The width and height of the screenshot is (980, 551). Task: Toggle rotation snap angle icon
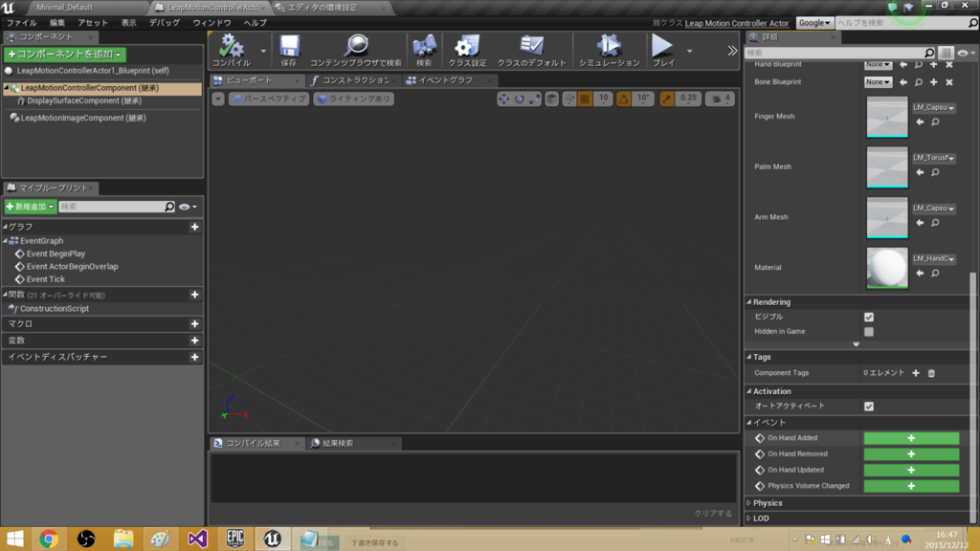(x=624, y=99)
